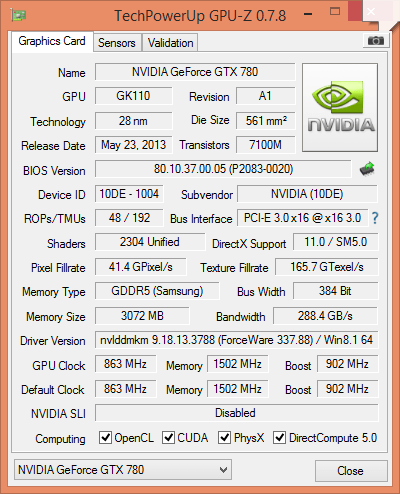Click the TechPowerUp GPU-Z 0.7.8 title
The height and width of the screenshot is (494, 400).
tap(200, 16)
